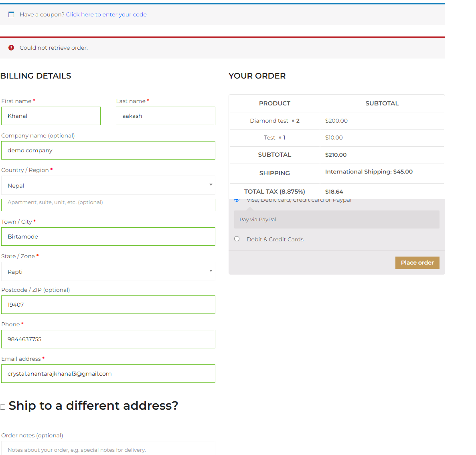476x455 pixels.
Task: Select the Debit & Credit Cards radio button
Action: pos(237,239)
